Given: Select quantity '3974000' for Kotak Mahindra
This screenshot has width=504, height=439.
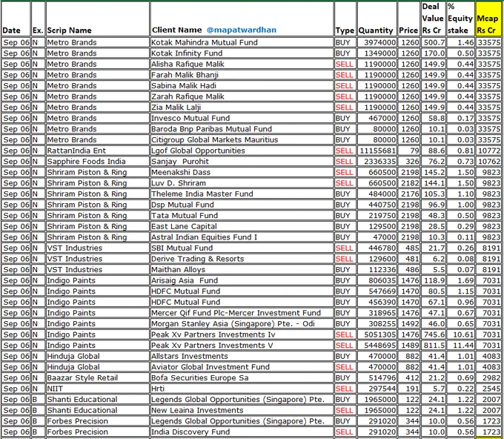Looking at the screenshot, I should pyautogui.click(x=377, y=42).
